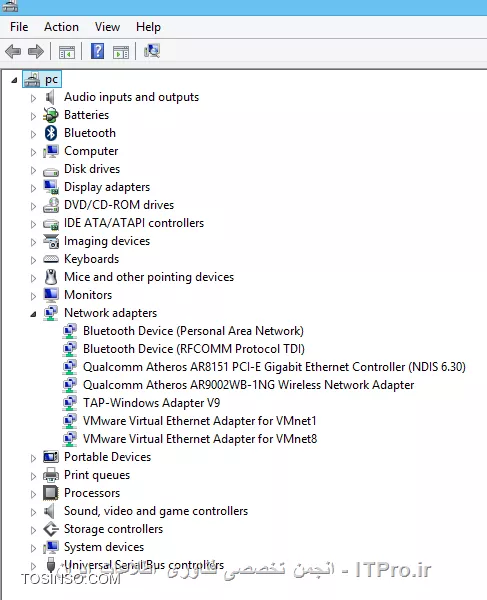This screenshot has width=487, height=600.
Task: Collapse the pc root node
Action: (14, 80)
